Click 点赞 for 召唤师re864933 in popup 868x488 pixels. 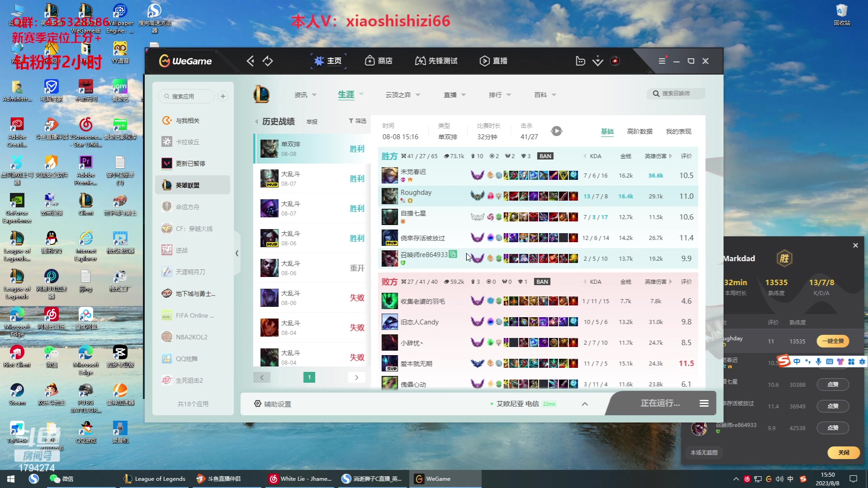click(833, 428)
